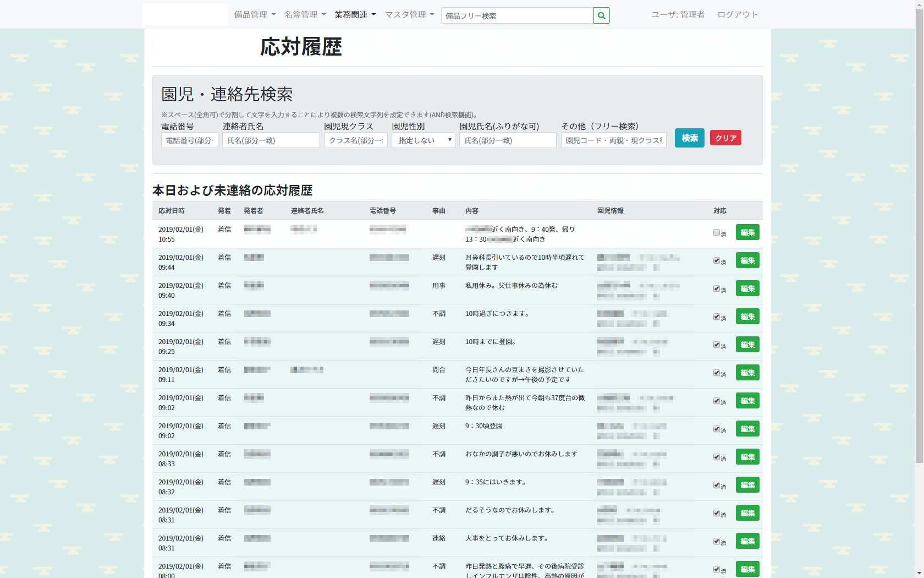Viewport: 924px width, 578px height.
Task: Click 編集 on the 37度台 fever row
Action: (x=747, y=401)
